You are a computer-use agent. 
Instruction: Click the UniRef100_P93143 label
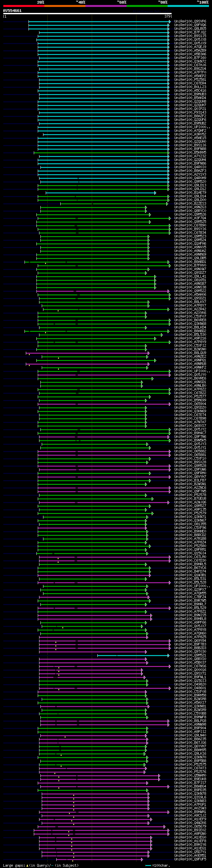coord(190,113)
